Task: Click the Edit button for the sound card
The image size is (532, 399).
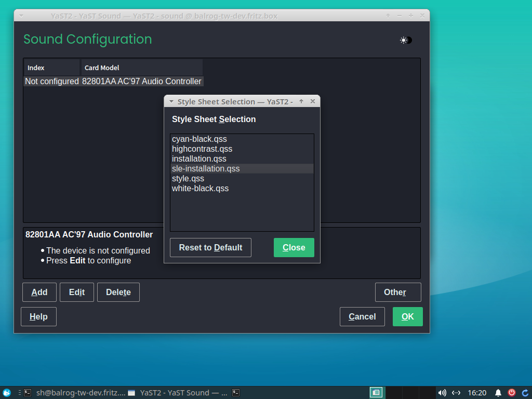Action: 77,292
